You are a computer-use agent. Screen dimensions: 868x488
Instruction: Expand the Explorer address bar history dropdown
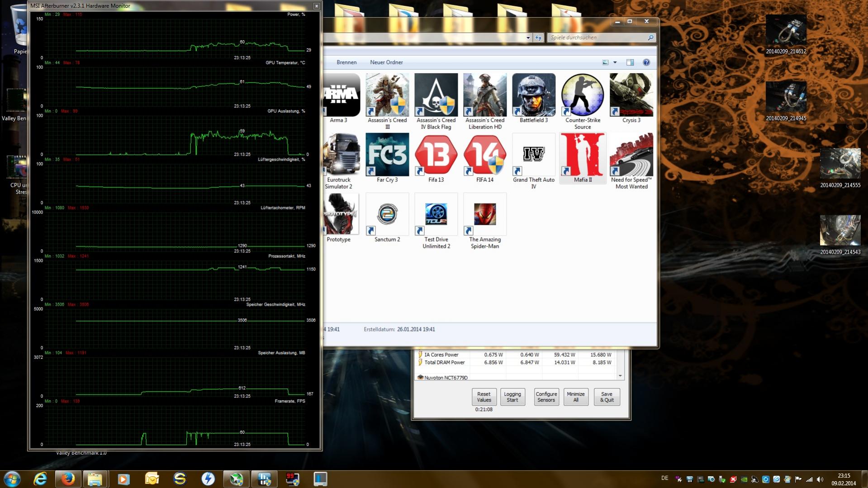pyautogui.click(x=528, y=38)
